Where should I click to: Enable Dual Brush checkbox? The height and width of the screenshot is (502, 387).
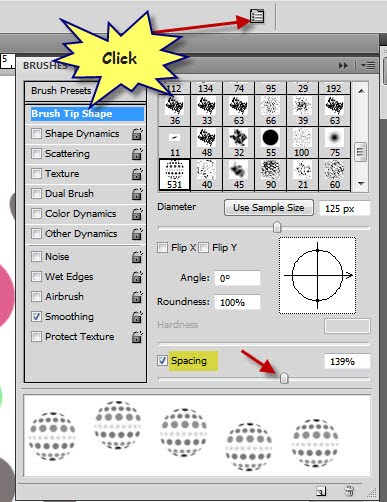pyautogui.click(x=36, y=194)
